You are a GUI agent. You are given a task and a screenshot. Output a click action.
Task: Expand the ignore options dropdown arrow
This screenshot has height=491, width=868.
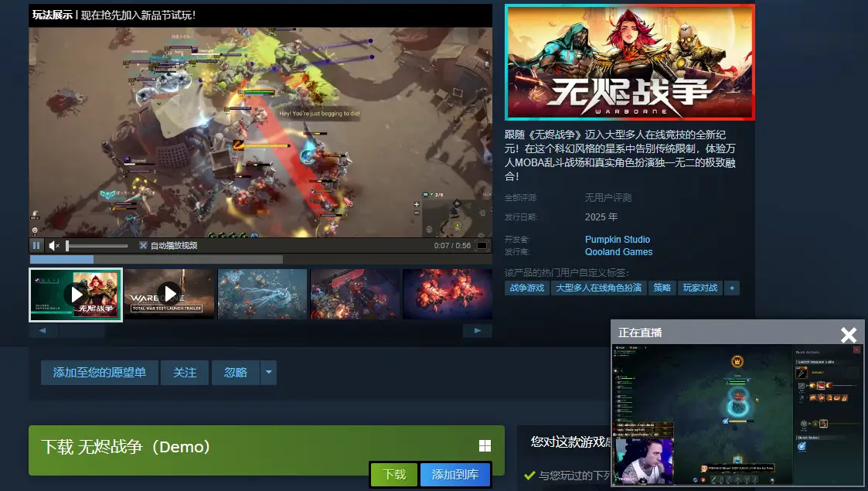point(268,373)
